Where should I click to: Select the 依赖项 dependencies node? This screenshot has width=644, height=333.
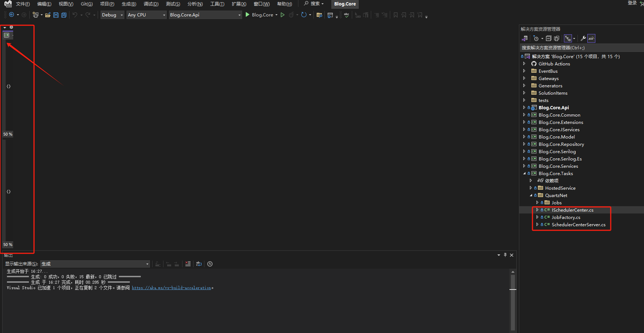pyautogui.click(x=551, y=181)
